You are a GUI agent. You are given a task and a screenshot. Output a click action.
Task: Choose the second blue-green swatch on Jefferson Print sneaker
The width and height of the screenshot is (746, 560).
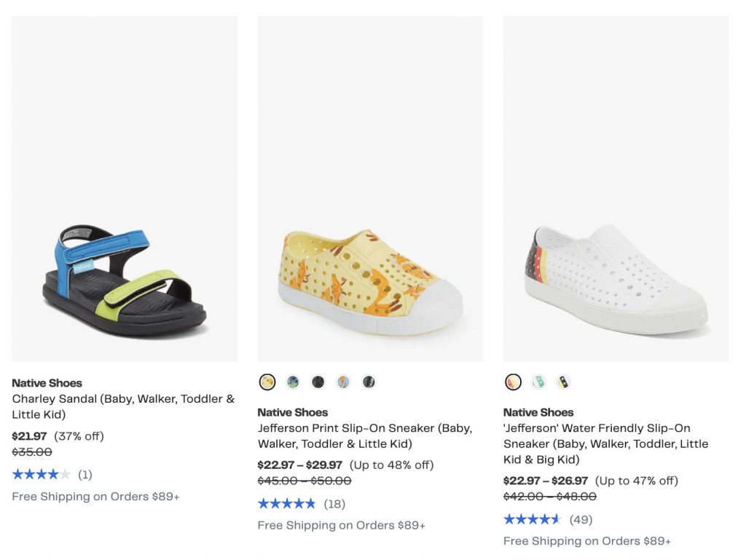pos(293,382)
